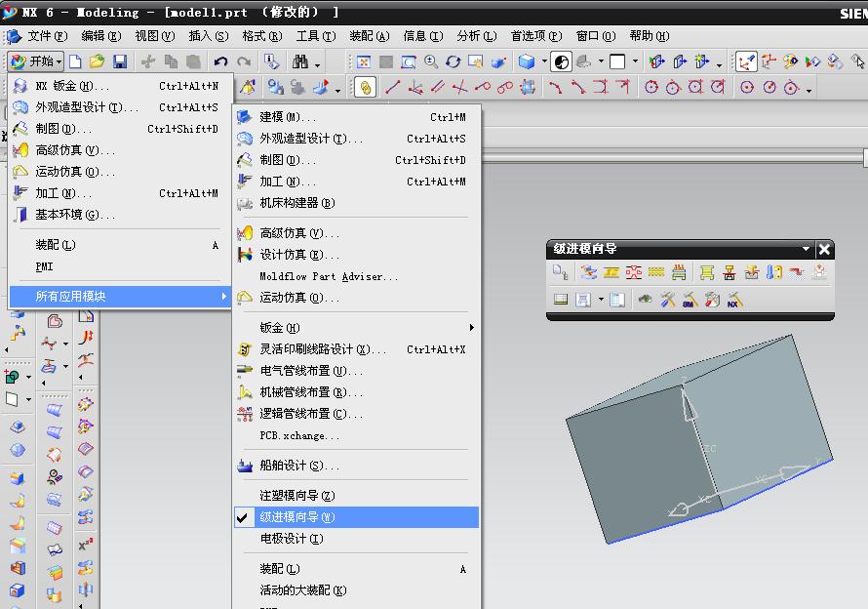Select NX 钣金 in start menu

(x=120, y=86)
